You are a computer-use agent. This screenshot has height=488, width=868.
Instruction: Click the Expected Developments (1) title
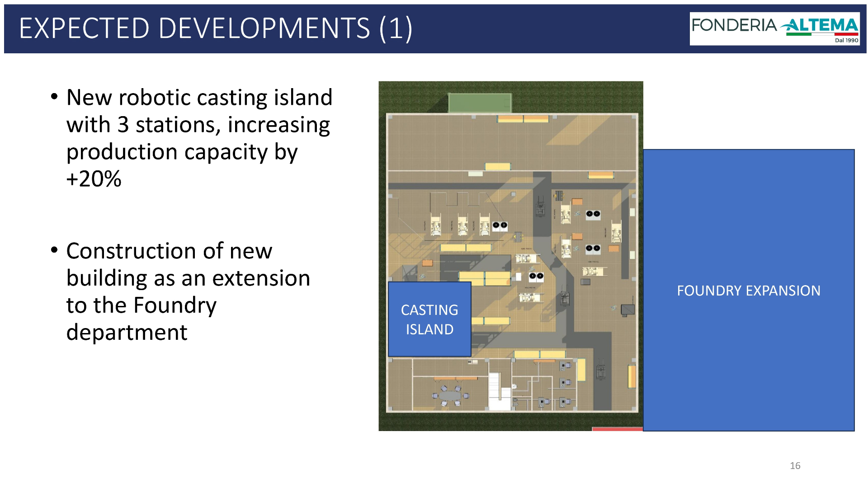point(216,28)
